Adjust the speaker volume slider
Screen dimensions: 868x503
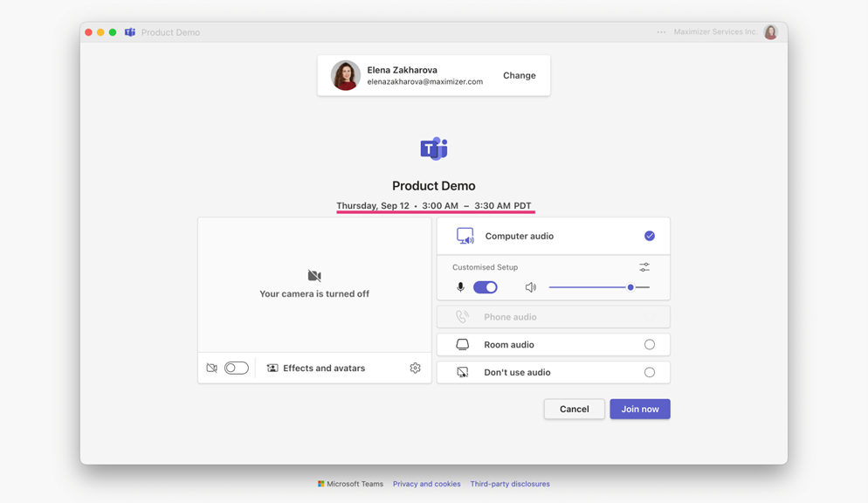[x=599, y=287]
